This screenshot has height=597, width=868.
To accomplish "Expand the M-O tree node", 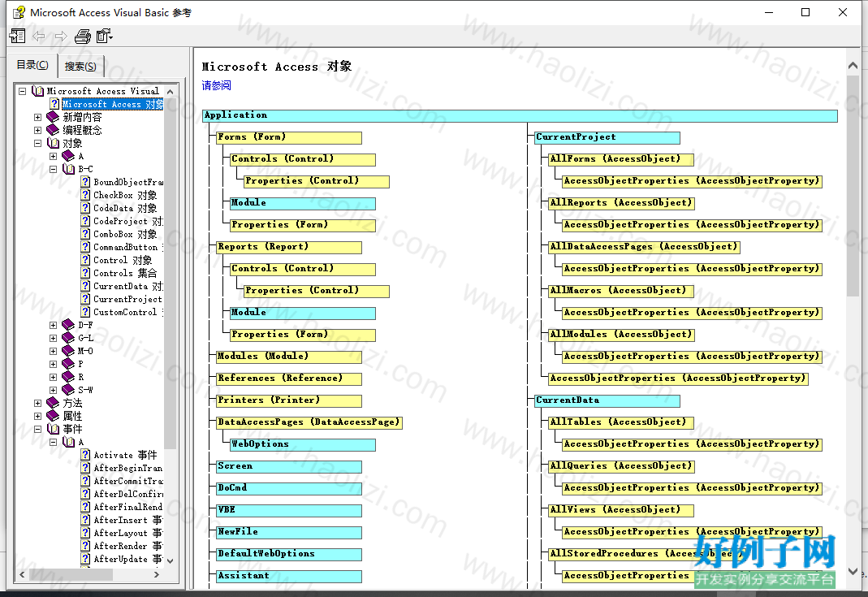I will [53, 351].
